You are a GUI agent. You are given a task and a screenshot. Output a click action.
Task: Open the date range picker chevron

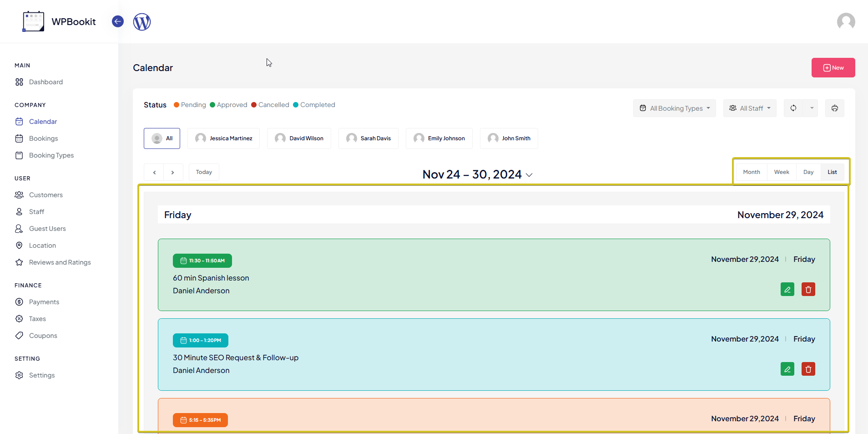529,175
